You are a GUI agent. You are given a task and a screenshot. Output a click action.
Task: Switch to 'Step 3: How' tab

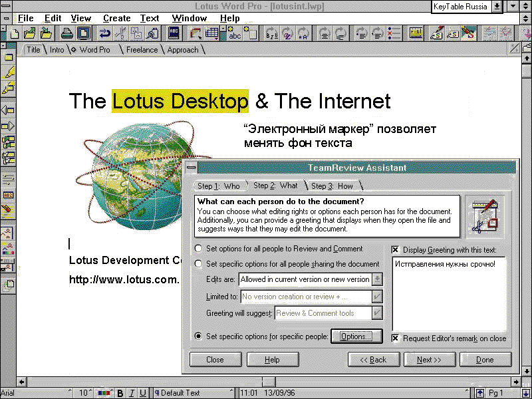click(x=332, y=186)
